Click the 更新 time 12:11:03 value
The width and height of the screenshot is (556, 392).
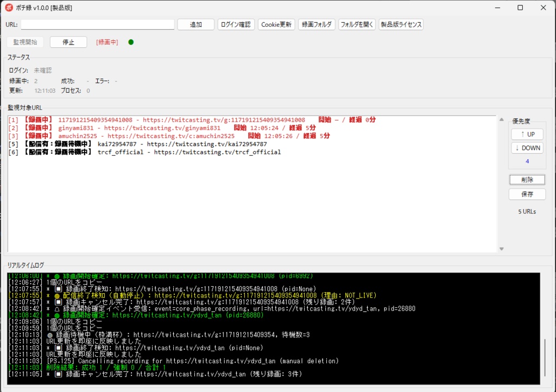[45, 91]
